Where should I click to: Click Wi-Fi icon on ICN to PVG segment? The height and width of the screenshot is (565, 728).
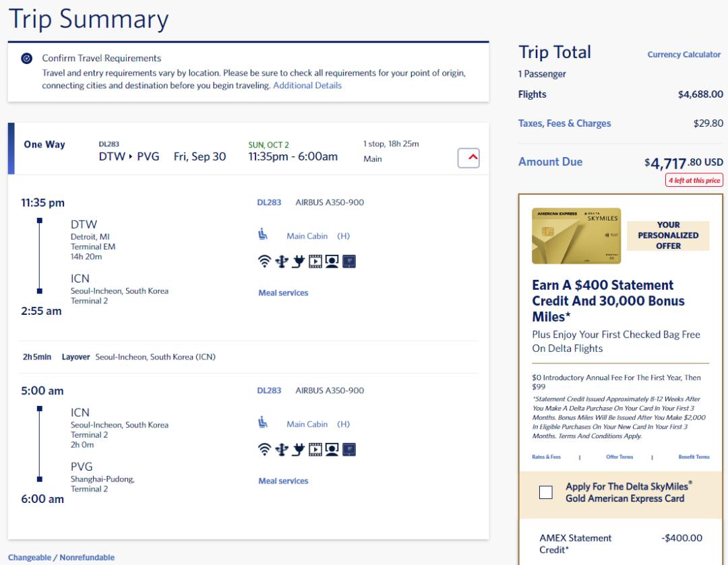pos(266,450)
